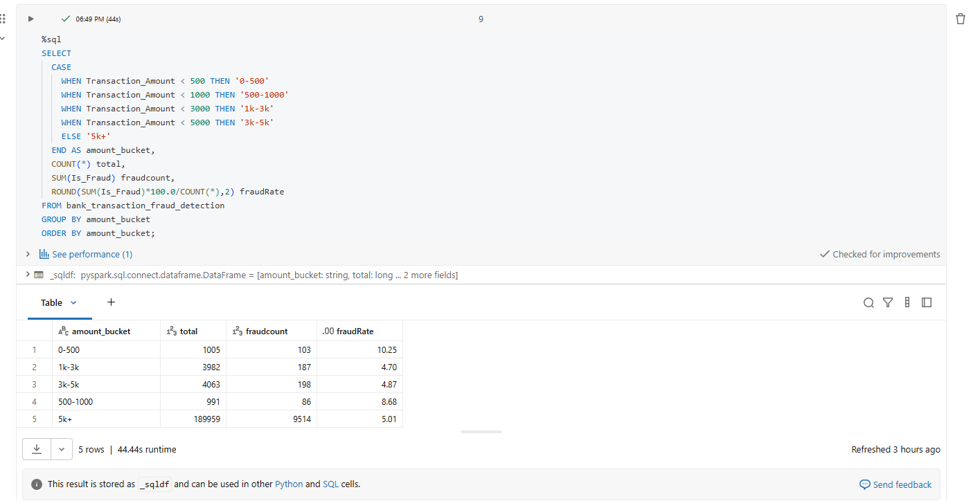The height and width of the screenshot is (501, 980).
Task: Select the '500-1000' bucket cell
Action: pyautogui.click(x=106, y=402)
